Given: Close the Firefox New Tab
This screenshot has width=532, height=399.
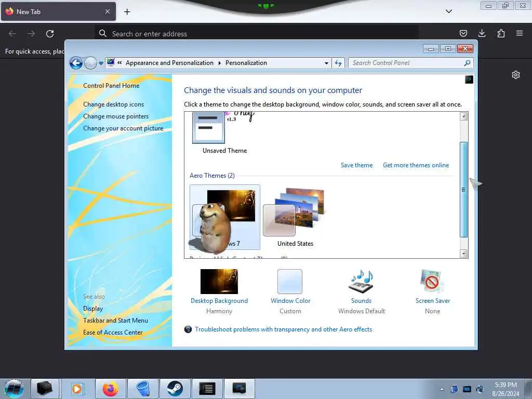Looking at the screenshot, I should click(108, 11).
